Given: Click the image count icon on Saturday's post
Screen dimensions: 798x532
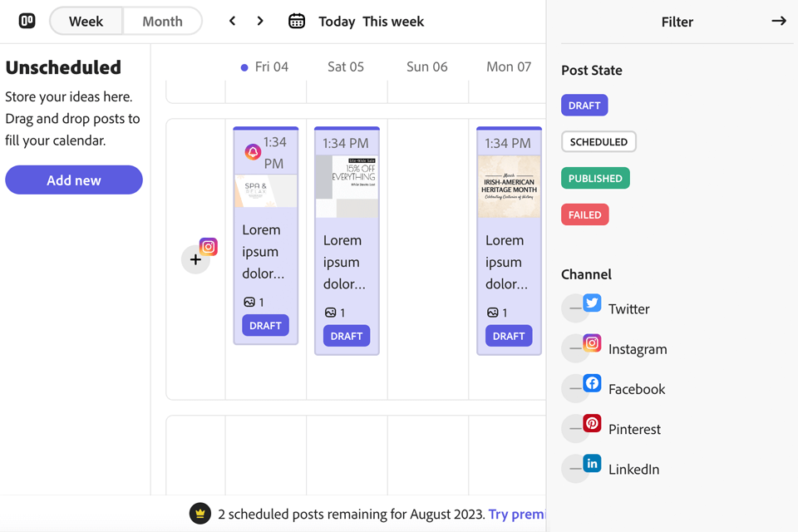Looking at the screenshot, I should point(331,313).
